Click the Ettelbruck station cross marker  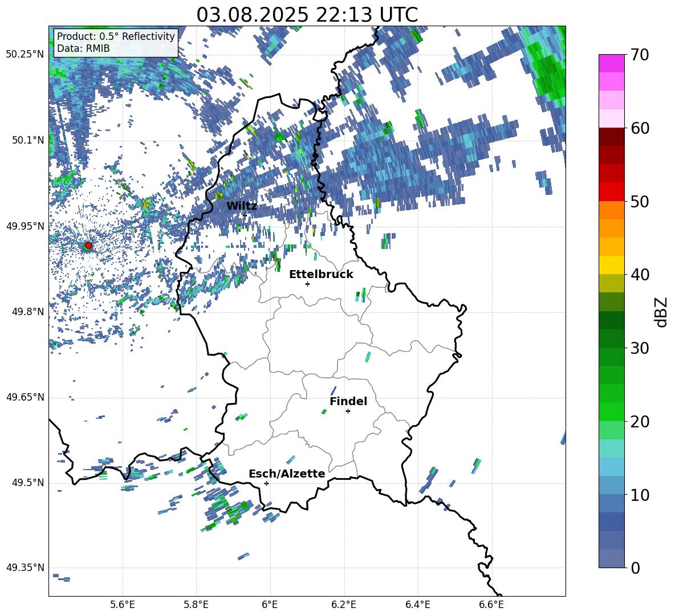[x=307, y=284]
